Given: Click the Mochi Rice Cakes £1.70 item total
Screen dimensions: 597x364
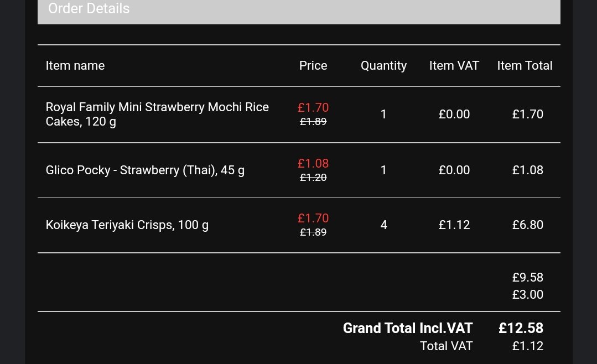Looking at the screenshot, I should pos(528,115).
